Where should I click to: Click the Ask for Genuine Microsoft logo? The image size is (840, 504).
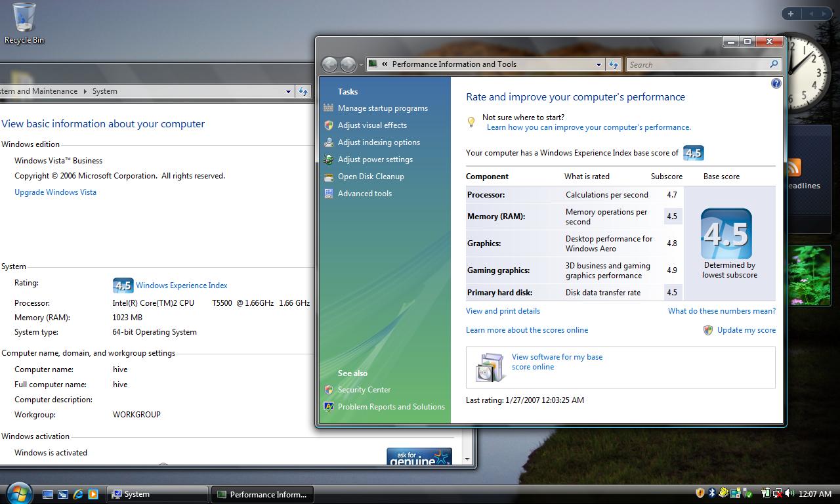click(419, 457)
